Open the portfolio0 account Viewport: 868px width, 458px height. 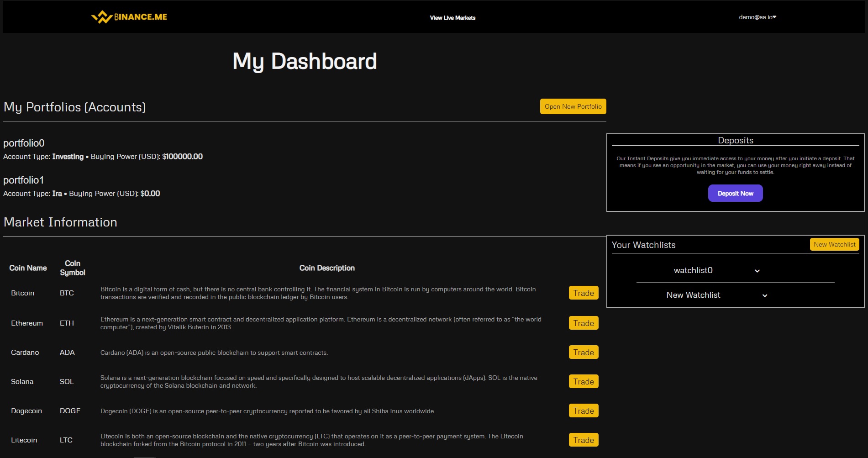click(24, 143)
